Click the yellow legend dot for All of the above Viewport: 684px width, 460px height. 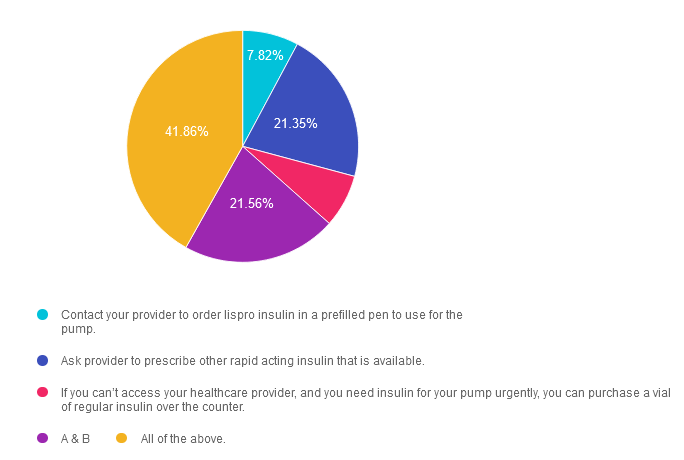tap(122, 439)
